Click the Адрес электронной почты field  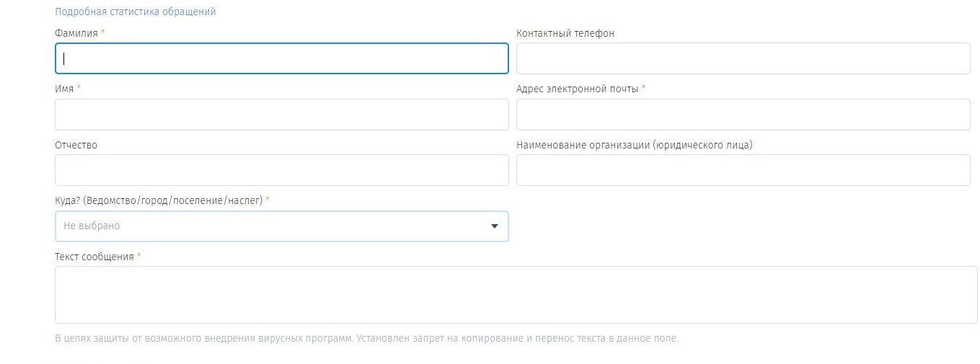pos(743,115)
